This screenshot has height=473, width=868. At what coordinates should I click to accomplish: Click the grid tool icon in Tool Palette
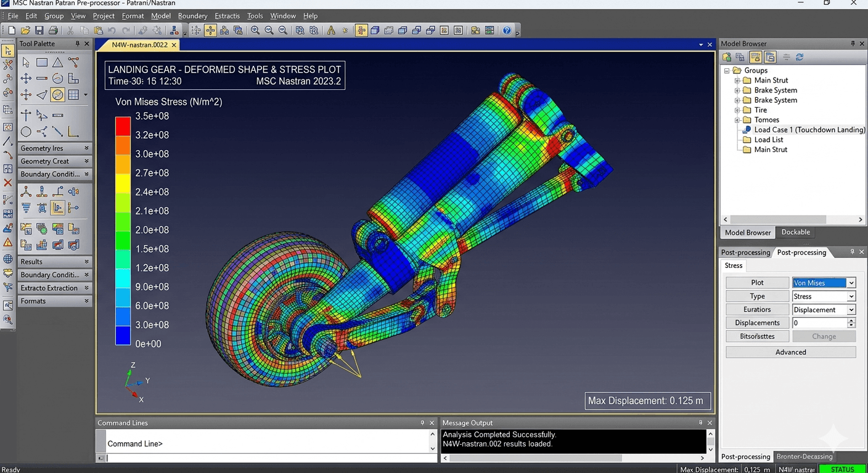73,95
